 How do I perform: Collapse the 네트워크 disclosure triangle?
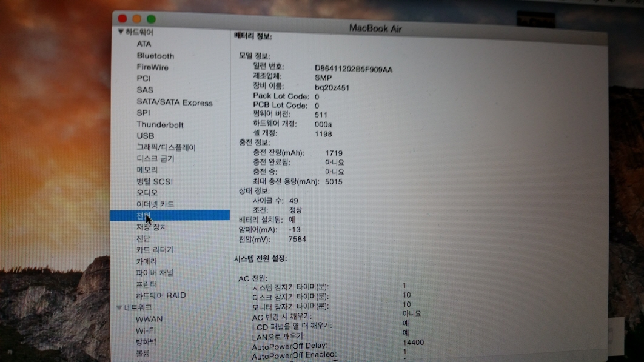119,307
